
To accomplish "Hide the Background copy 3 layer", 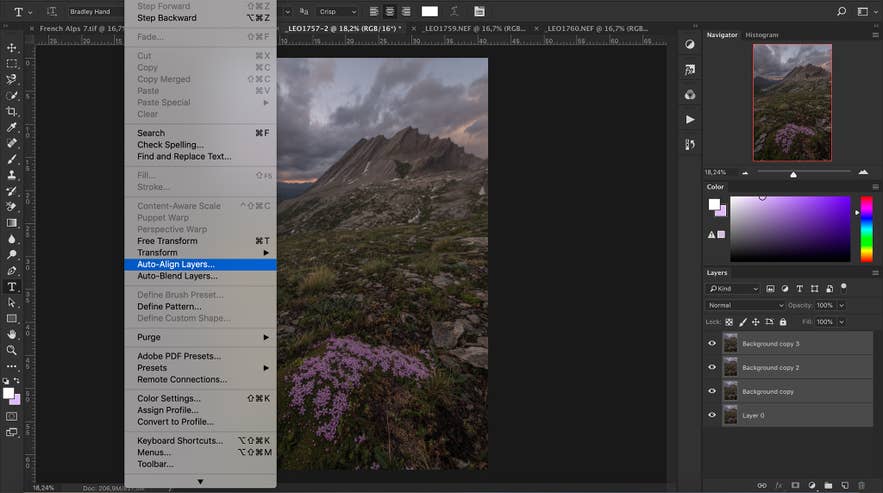I will (712, 343).
